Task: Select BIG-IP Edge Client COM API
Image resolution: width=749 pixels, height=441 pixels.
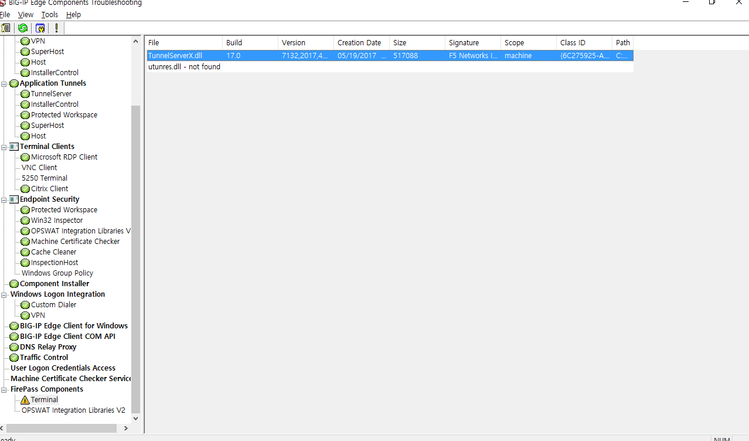Action: point(67,336)
